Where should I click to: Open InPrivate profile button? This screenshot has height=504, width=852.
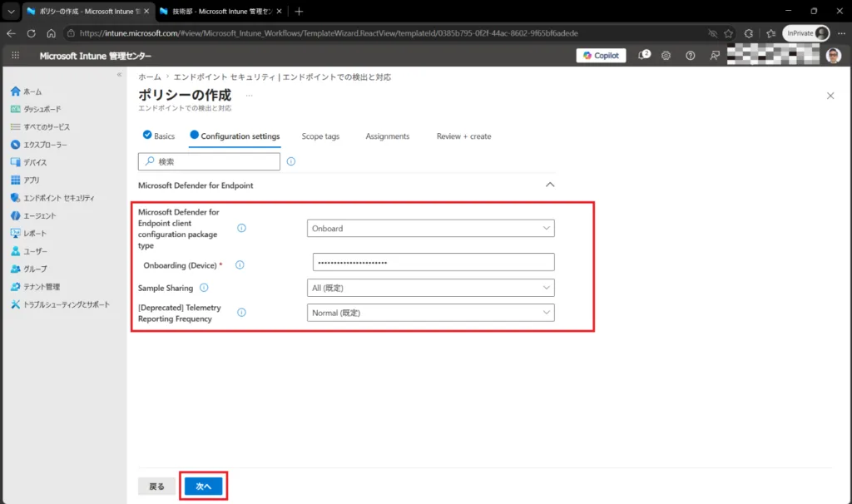click(805, 33)
